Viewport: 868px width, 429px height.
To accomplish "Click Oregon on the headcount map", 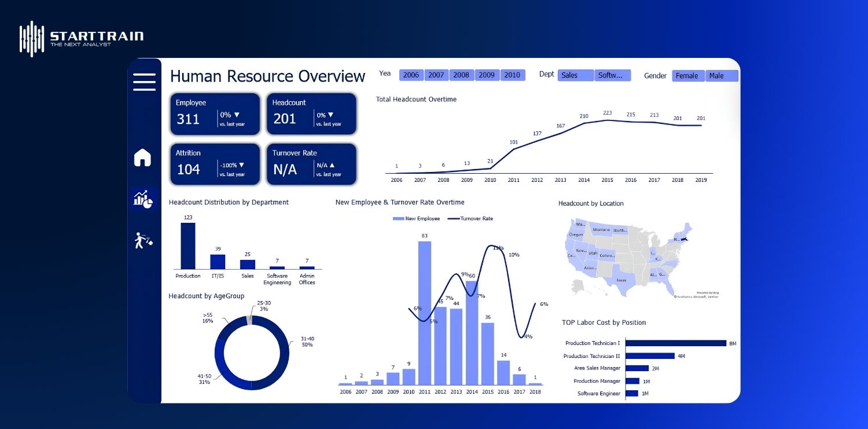I will tap(577, 234).
